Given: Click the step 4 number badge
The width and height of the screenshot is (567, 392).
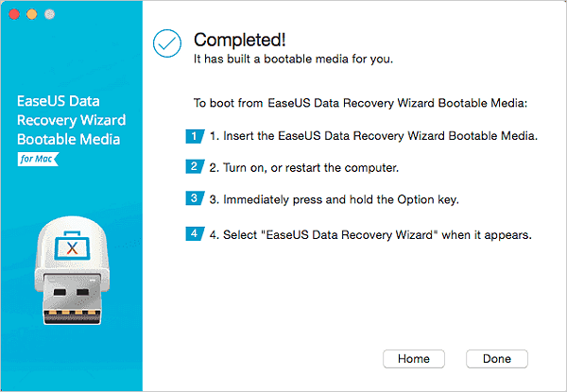Looking at the screenshot, I should click(x=194, y=233).
